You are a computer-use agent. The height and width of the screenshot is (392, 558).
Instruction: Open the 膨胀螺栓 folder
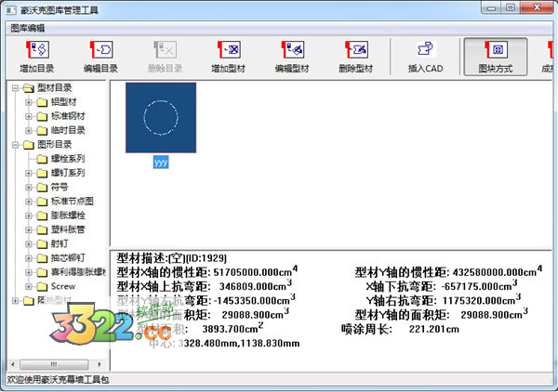pos(67,215)
